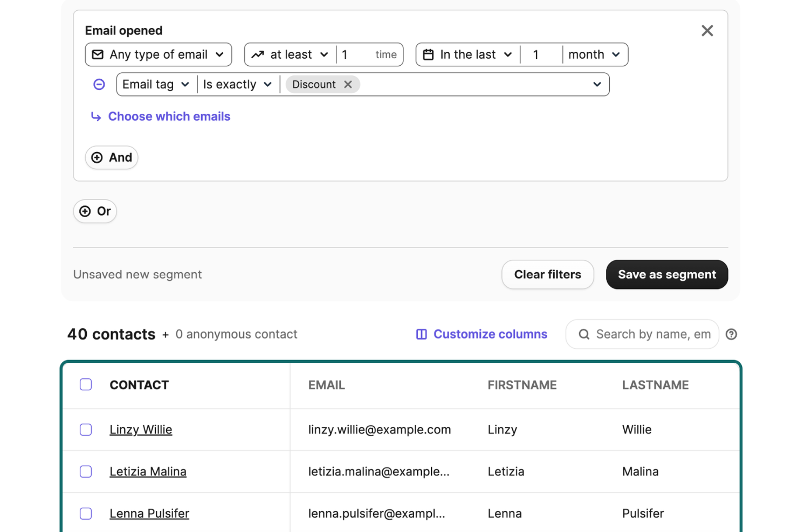Click the plus icon on the And button

pyautogui.click(x=97, y=157)
